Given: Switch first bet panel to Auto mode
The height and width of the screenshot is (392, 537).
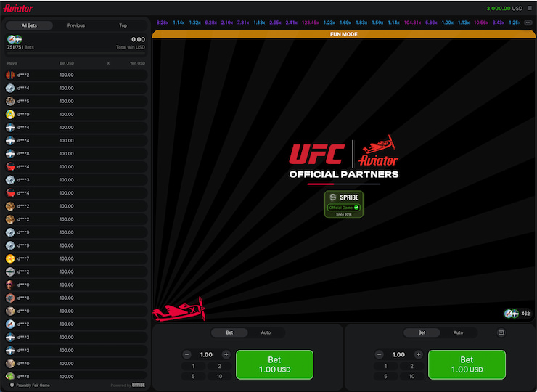Looking at the screenshot, I should (x=266, y=332).
